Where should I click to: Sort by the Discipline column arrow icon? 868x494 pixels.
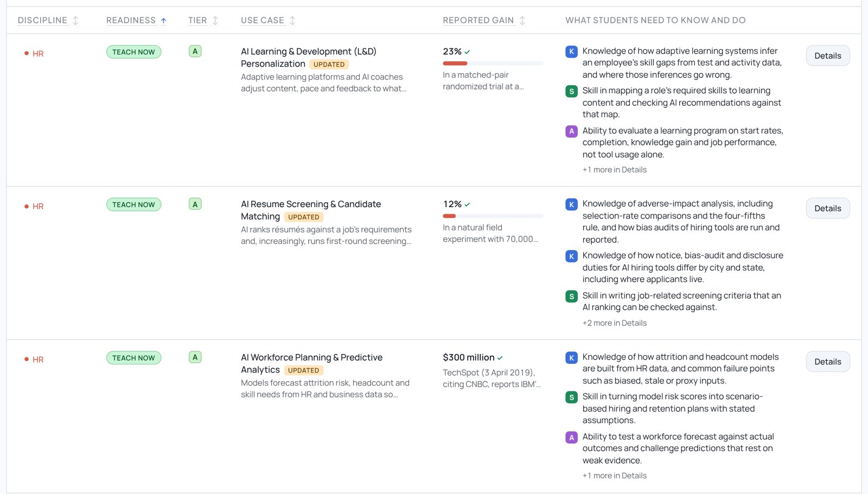(x=75, y=21)
